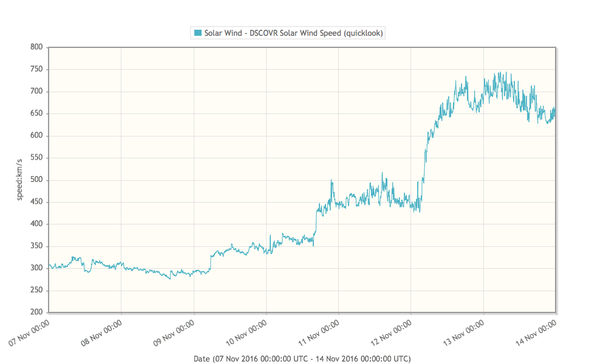Screen dimensions: 589x364
Task: Click the 09 Nov 00:00 date label
Action: pos(175,331)
